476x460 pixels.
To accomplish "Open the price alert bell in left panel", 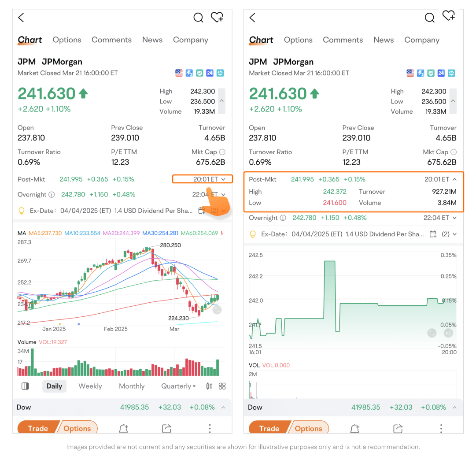I will [x=123, y=428].
